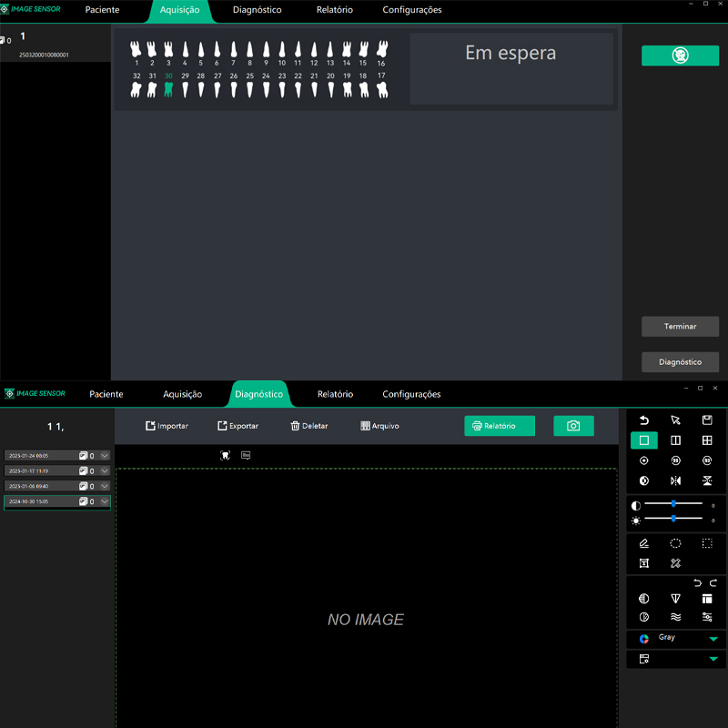
Task: Flip image horizontally with mirror icon
Action: coord(675,480)
